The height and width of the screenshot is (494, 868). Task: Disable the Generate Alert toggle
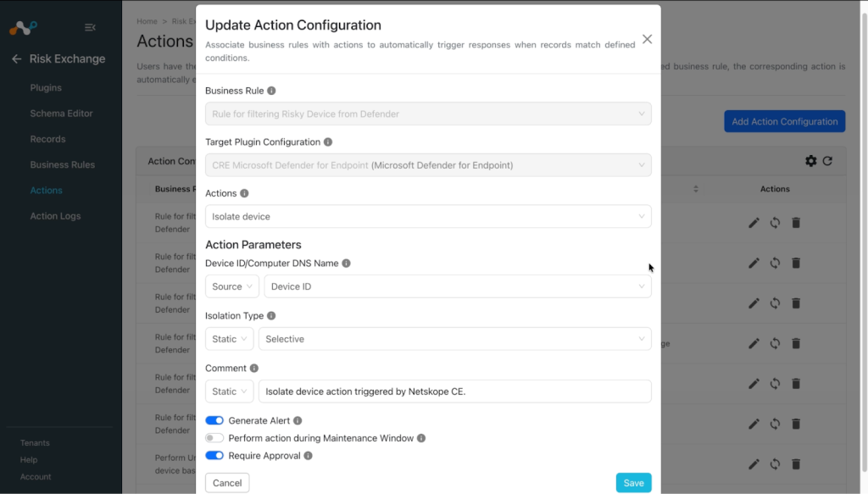point(214,420)
